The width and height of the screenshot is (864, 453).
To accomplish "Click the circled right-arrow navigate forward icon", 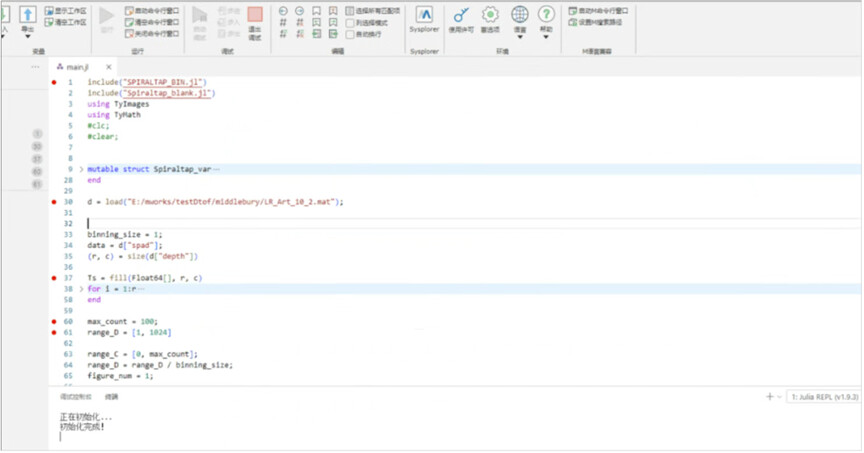I will [x=300, y=11].
